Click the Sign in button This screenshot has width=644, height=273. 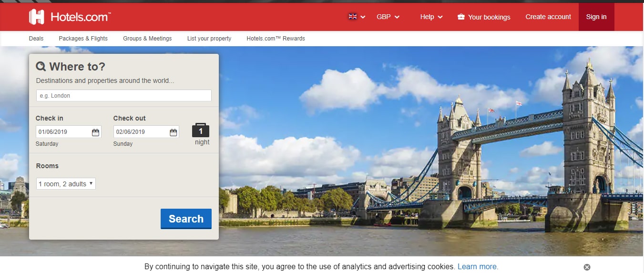click(596, 17)
